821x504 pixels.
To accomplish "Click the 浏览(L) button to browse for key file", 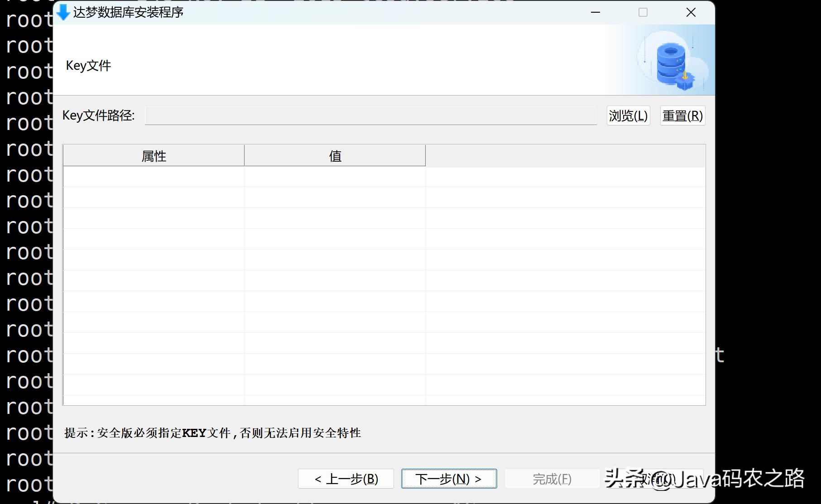I will 628,115.
